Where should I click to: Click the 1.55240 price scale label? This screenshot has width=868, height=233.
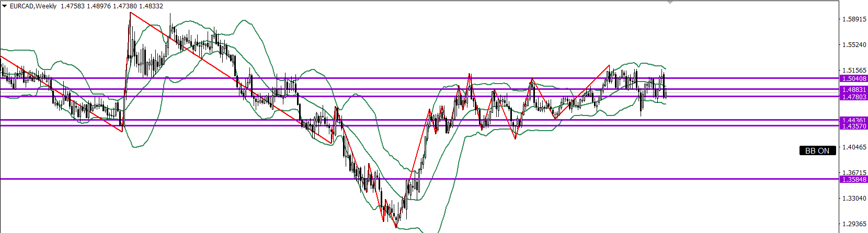click(853, 45)
